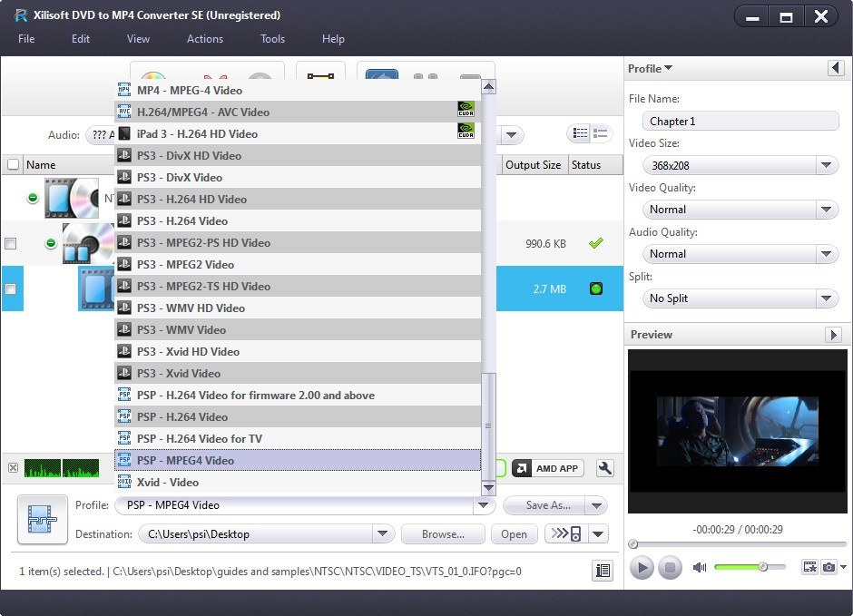Click the green collapse icon of DVD title
This screenshot has width=853, height=616.
(x=51, y=243)
